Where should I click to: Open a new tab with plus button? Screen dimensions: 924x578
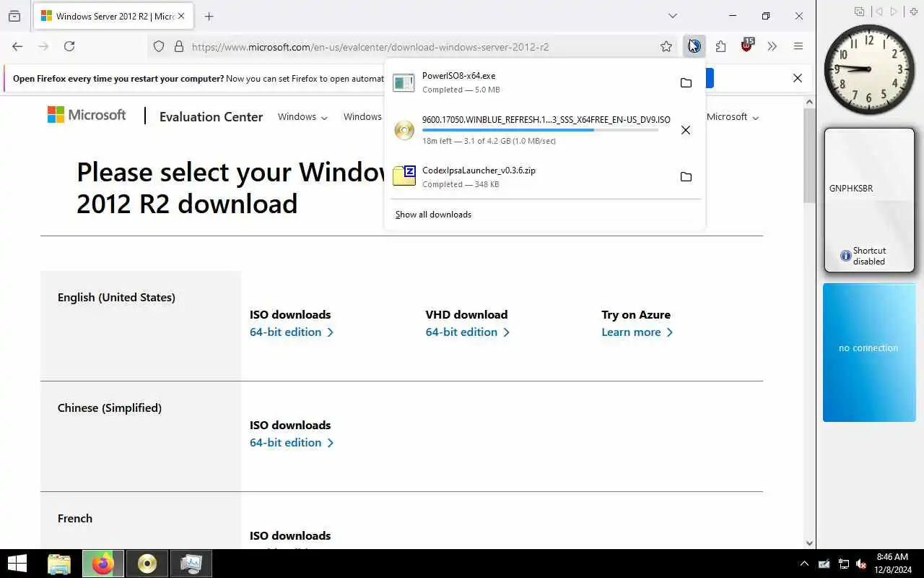[x=209, y=16]
